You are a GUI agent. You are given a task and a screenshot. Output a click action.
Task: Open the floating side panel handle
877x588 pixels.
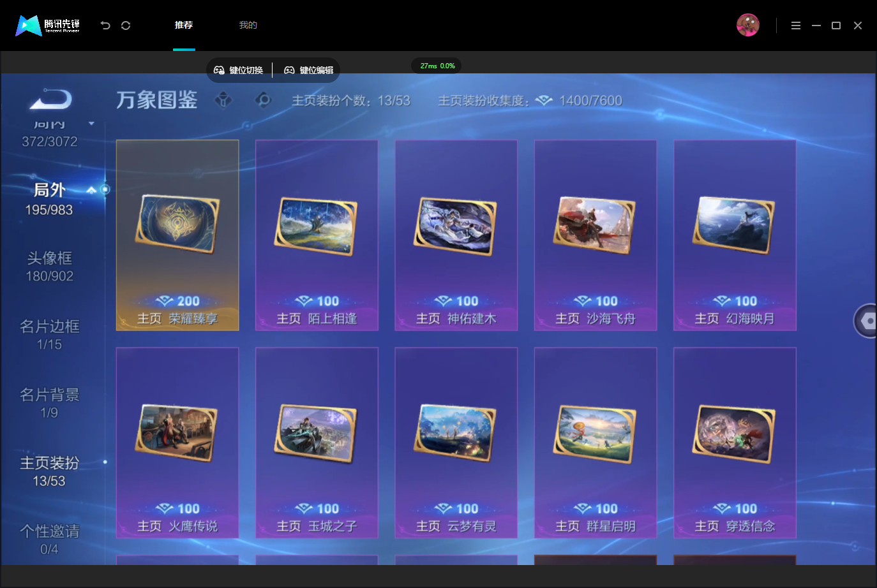(866, 321)
